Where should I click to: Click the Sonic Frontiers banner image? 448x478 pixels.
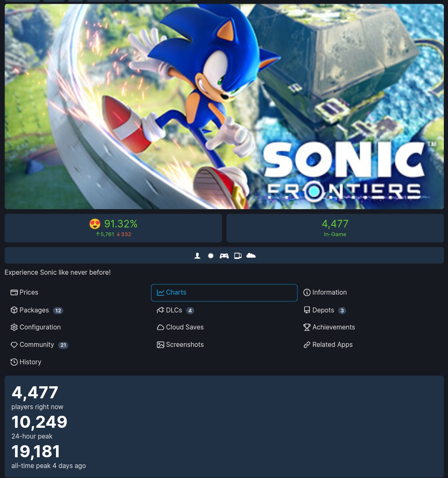click(x=224, y=106)
